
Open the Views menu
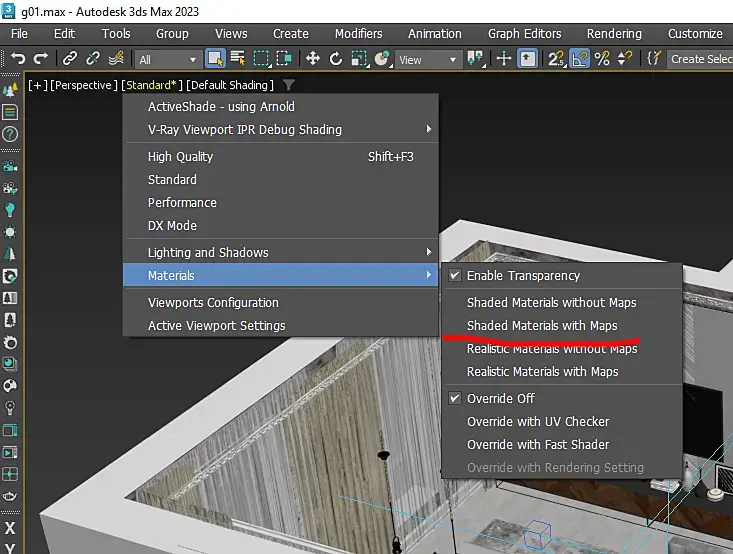(231, 34)
